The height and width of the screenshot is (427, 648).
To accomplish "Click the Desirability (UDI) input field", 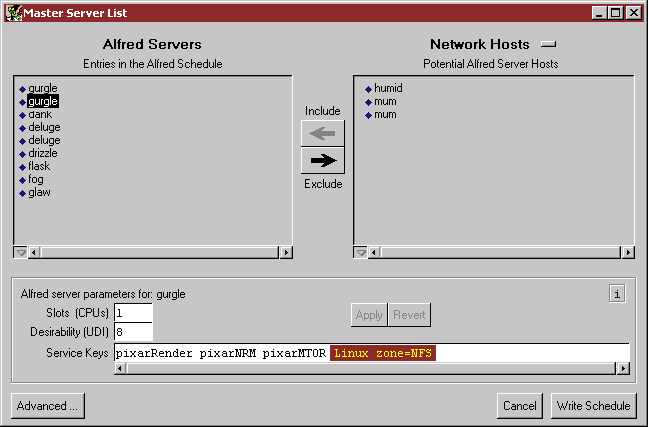I will point(133,332).
